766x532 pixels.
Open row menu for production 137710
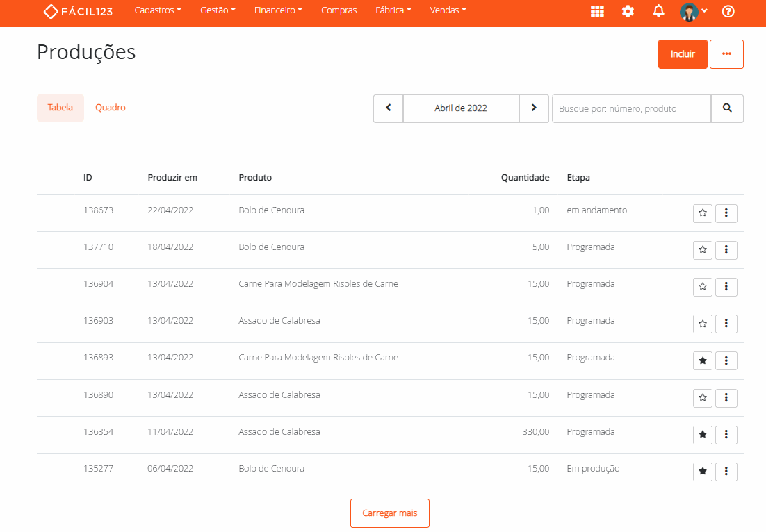point(726,250)
